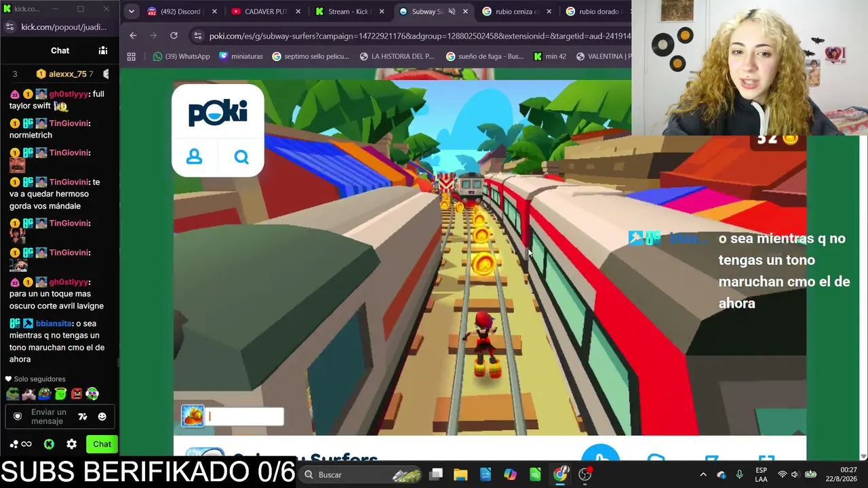Open the Chrome tab search dropdown
This screenshot has width=868, height=488.
pos(132,12)
